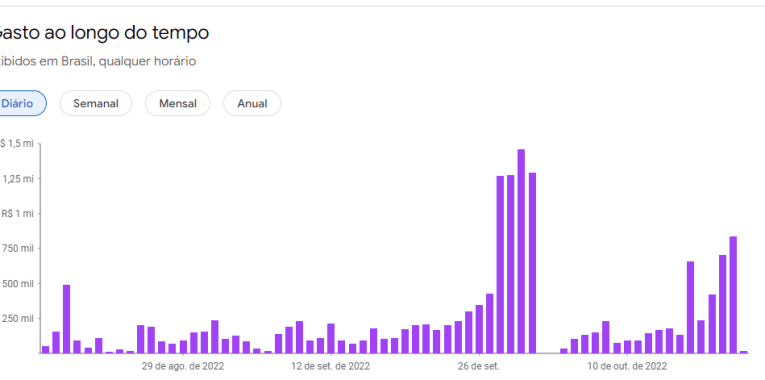The image size is (765, 380).
Task: Click the second-tallest October bar
Action: [x=722, y=304]
